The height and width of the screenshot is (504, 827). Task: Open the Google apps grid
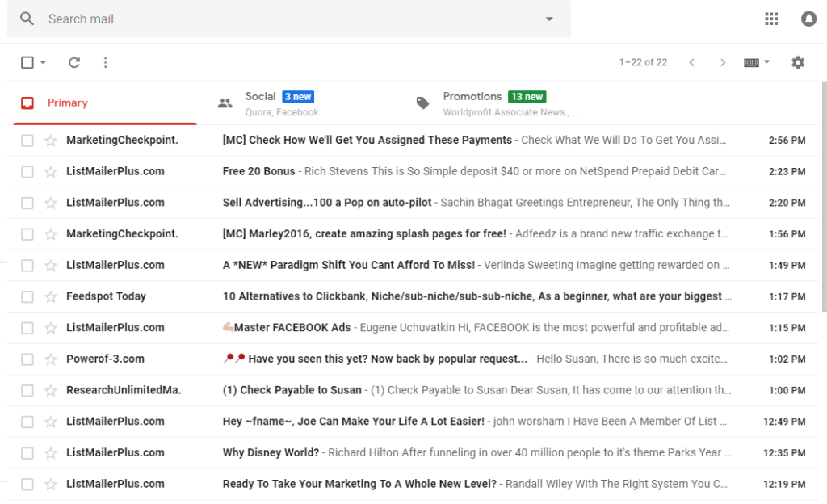click(x=771, y=19)
